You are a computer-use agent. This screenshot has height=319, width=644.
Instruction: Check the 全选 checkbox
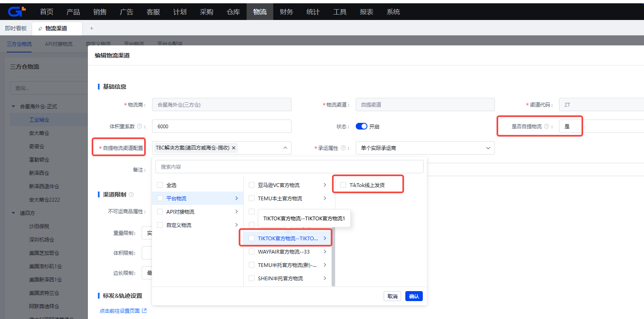click(160, 185)
